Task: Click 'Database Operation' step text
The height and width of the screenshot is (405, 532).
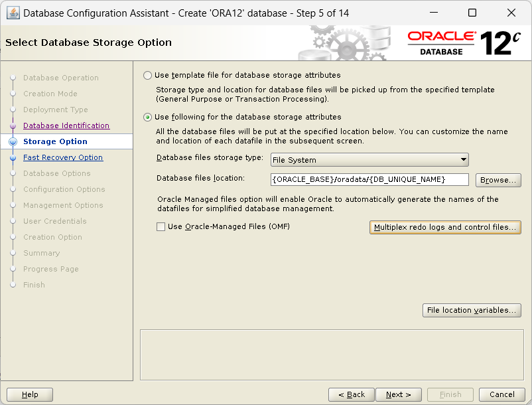Action: (x=61, y=78)
